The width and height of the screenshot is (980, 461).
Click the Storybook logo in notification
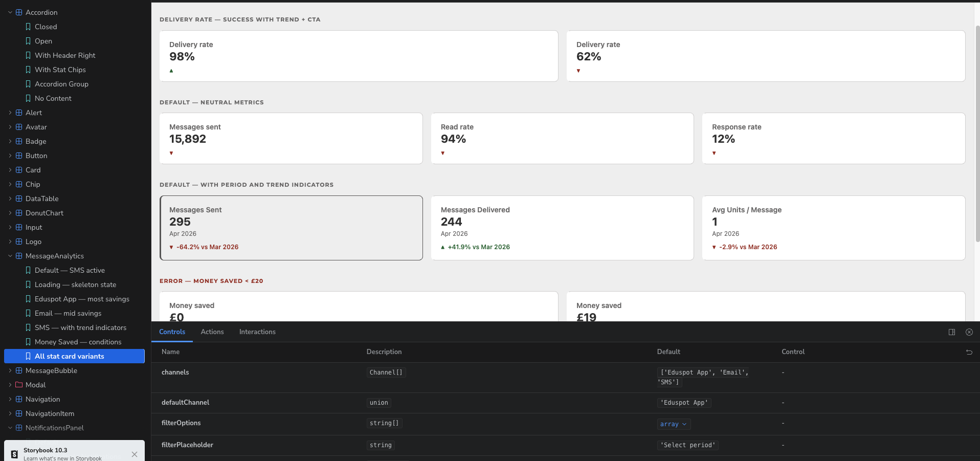(x=14, y=454)
